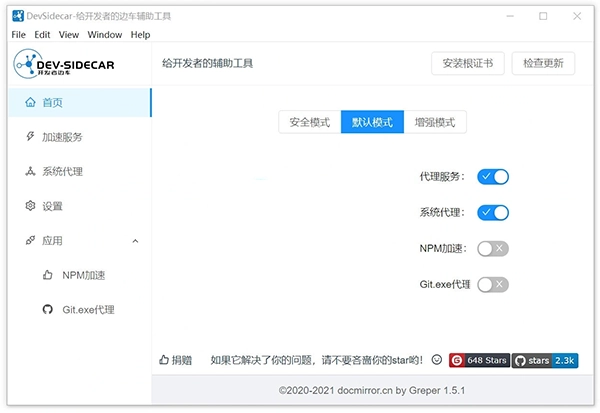600x413 pixels.
Task: Open 设置 settings from the sidebar
Action: pyautogui.click(x=52, y=206)
